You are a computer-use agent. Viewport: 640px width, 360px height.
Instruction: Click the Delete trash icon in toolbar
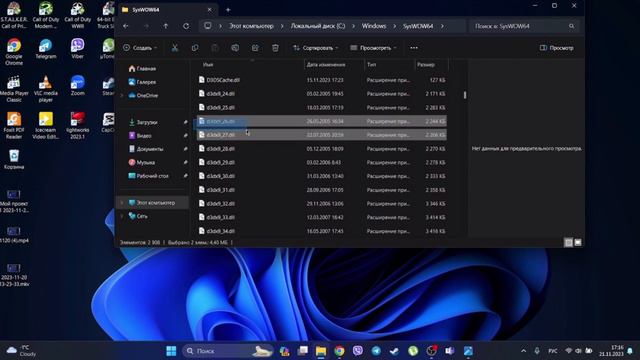pyautogui.click(x=275, y=48)
